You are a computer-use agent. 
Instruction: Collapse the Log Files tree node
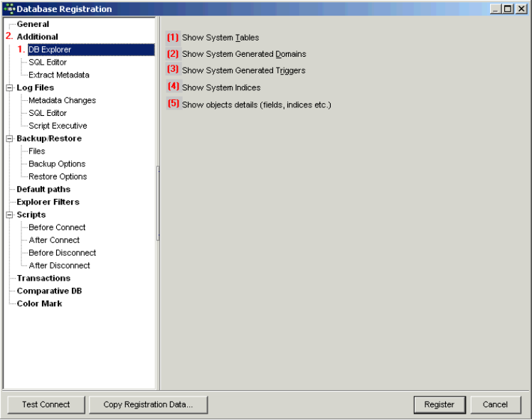tap(10, 88)
